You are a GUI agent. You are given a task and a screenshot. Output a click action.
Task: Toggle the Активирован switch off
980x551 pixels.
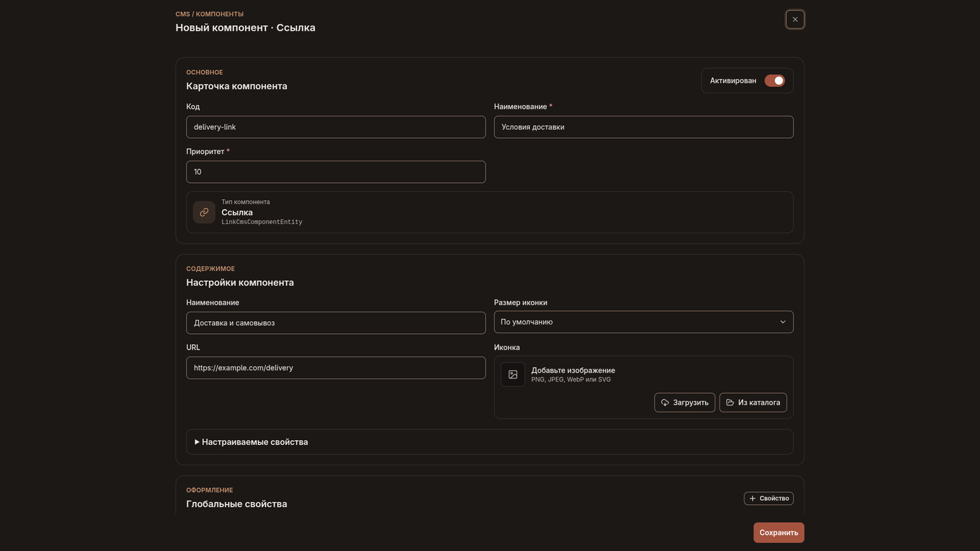click(774, 80)
